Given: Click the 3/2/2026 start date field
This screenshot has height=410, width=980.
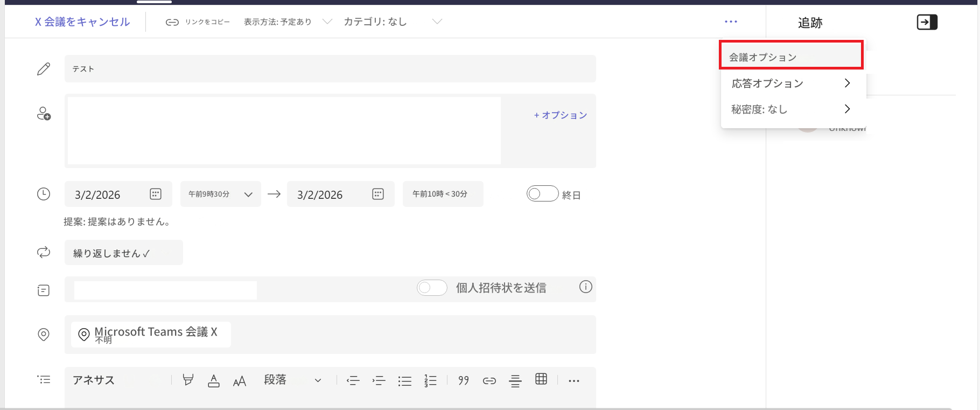Looking at the screenshot, I should click(x=118, y=194).
